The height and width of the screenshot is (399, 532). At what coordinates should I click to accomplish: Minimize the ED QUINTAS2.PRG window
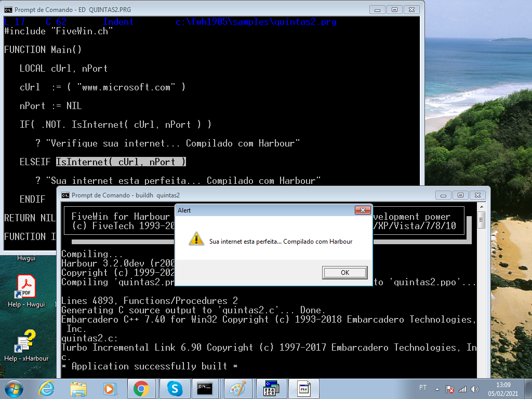(x=377, y=9)
